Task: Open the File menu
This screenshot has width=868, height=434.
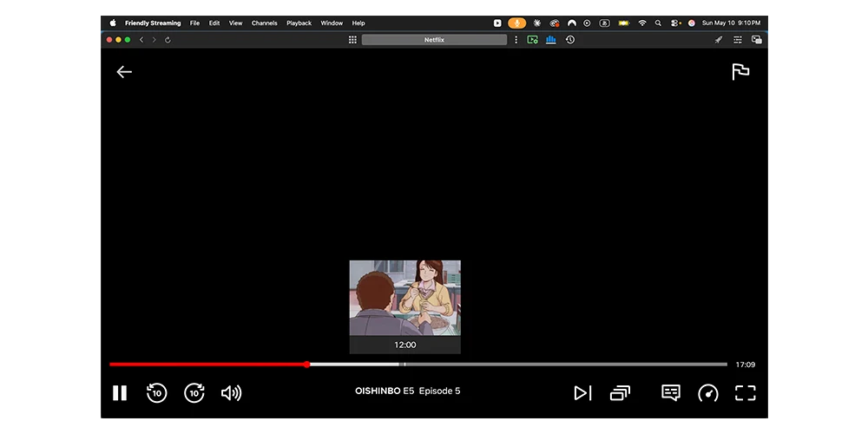Action: 194,23
